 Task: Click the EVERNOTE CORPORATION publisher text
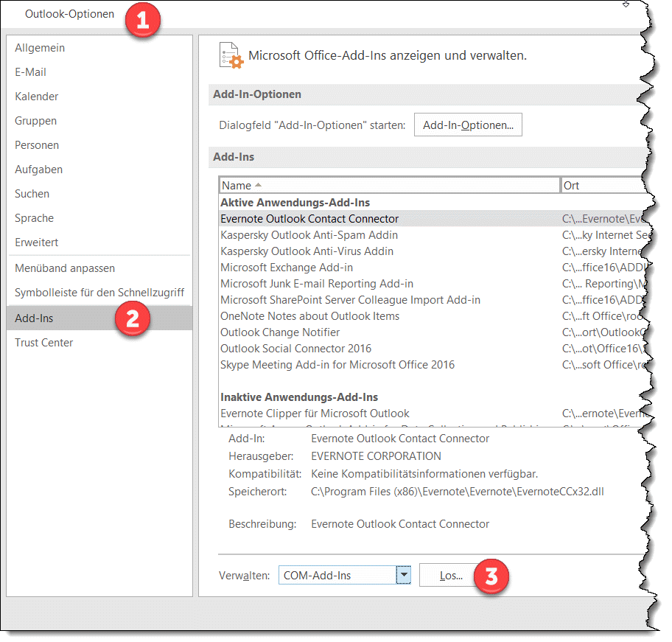pyautogui.click(x=376, y=456)
